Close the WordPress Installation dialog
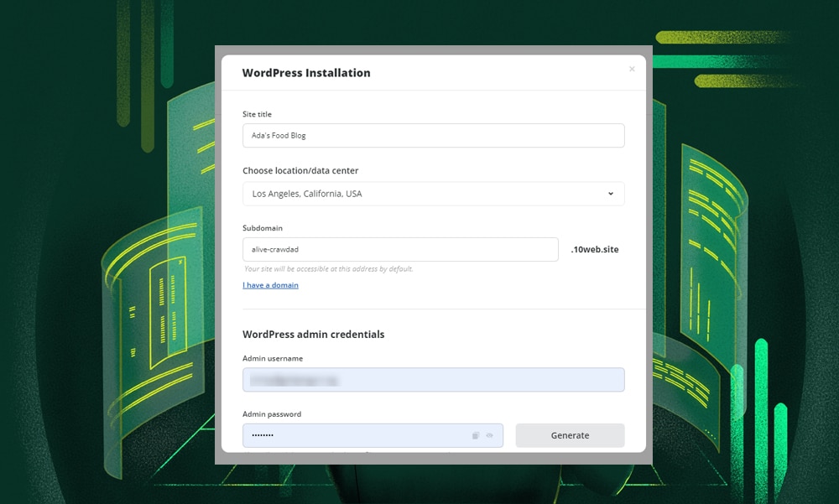This screenshot has width=839, height=504. (632, 70)
